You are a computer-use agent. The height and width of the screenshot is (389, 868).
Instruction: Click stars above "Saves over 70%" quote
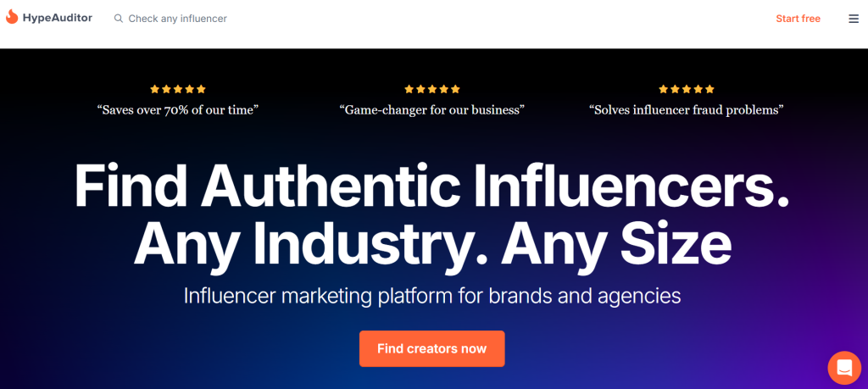coord(178,89)
